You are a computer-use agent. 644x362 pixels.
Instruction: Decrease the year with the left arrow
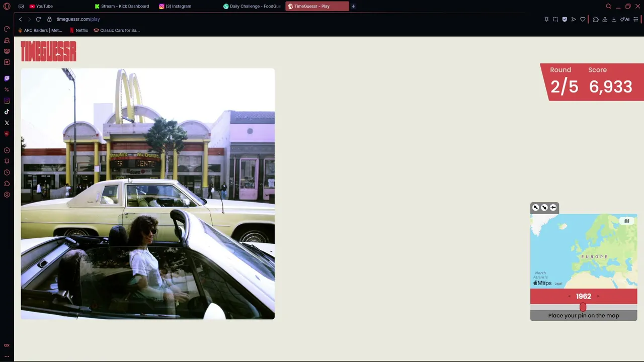[x=569, y=296]
